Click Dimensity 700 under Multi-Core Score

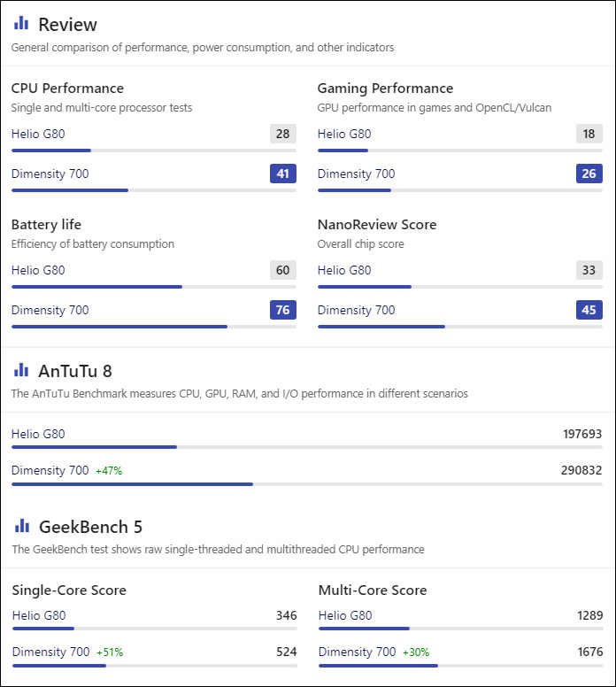coord(357,652)
